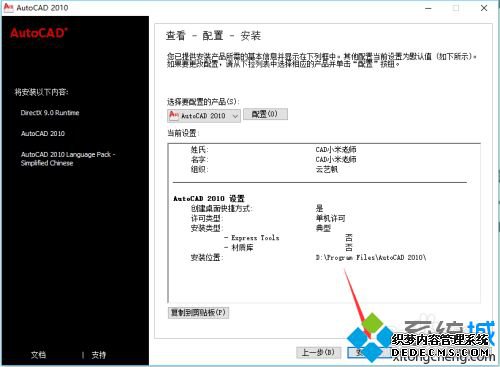The width and height of the screenshot is (500, 367).
Task: Open the 支持 support link
Action: point(99,355)
